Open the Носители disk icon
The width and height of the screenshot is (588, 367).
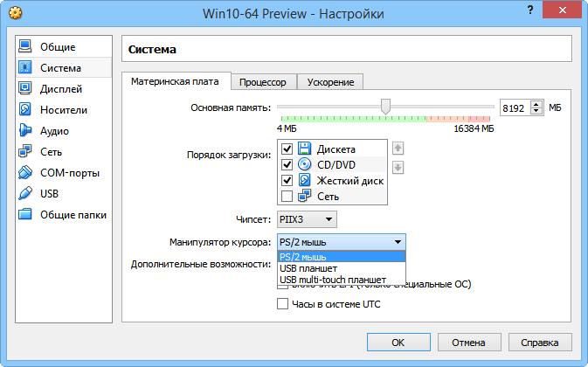[x=25, y=109]
